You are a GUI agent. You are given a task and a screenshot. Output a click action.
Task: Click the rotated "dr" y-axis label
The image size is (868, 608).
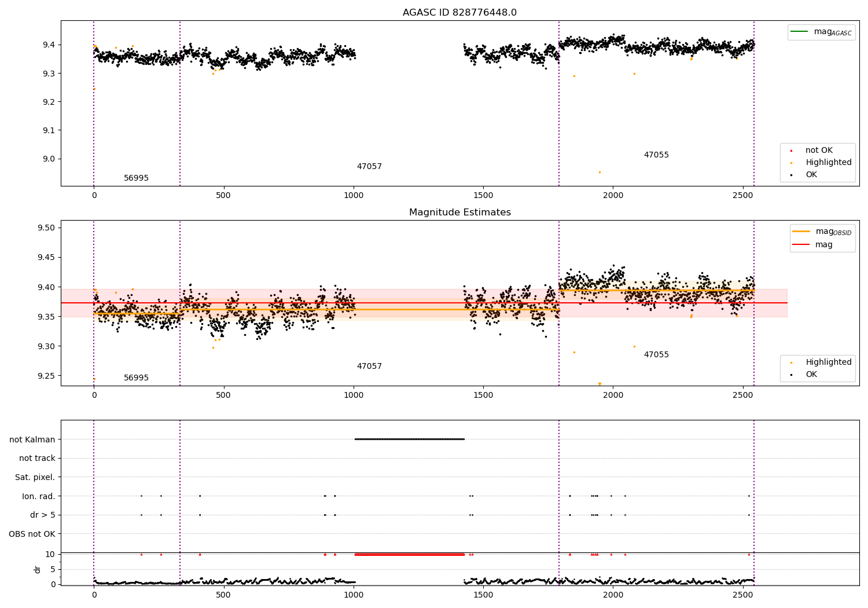tap(38, 569)
